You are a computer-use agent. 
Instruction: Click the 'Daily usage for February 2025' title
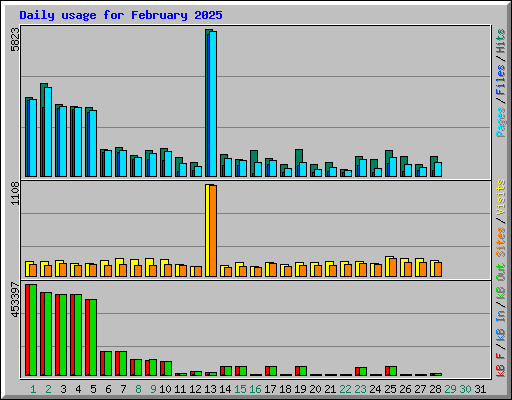(x=121, y=15)
